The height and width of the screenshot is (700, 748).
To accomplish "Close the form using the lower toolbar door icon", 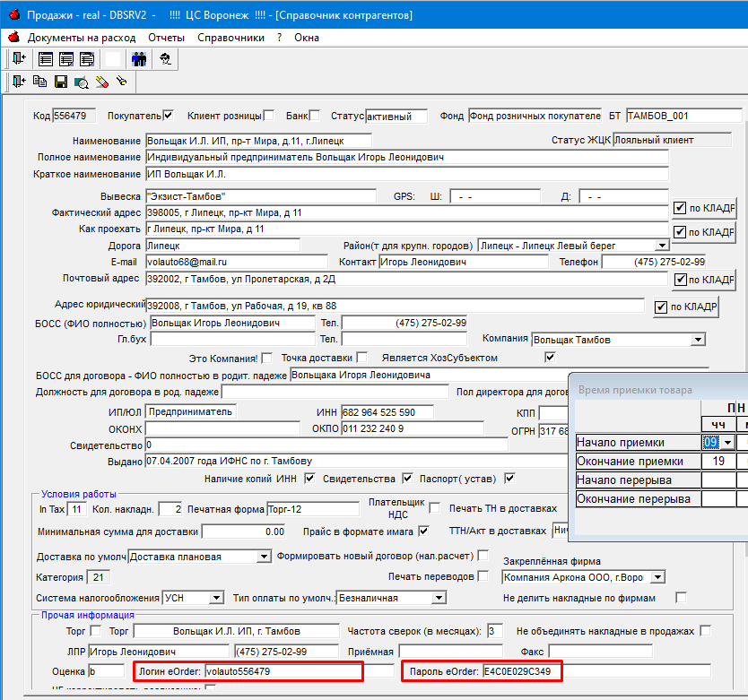I will click(x=19, y=82).
